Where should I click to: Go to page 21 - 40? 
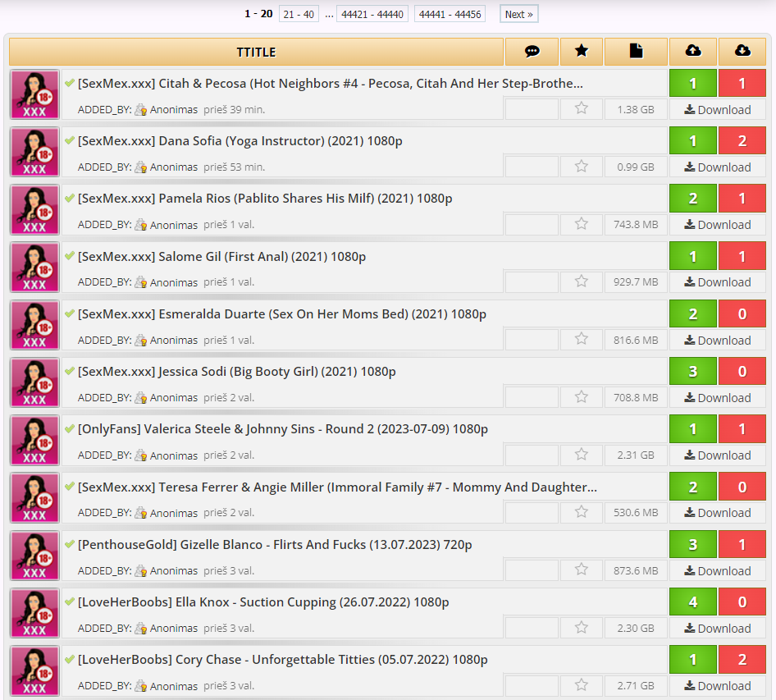299,14
